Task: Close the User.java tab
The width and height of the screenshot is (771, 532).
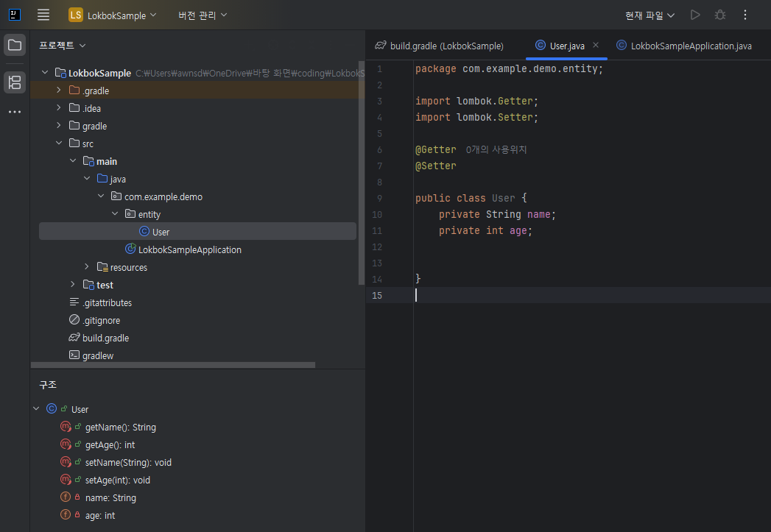Action: 596,45
